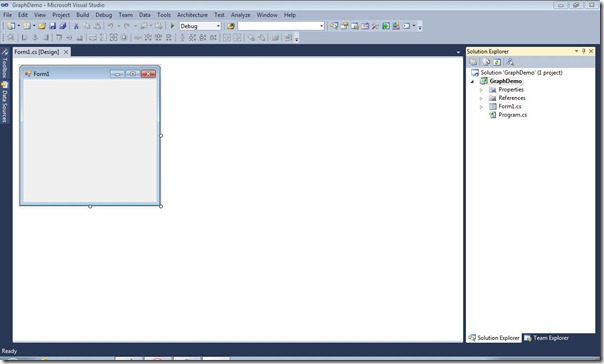
Task: Select Form1.cs file in Solution Explorer
Action: click(510, 106)
